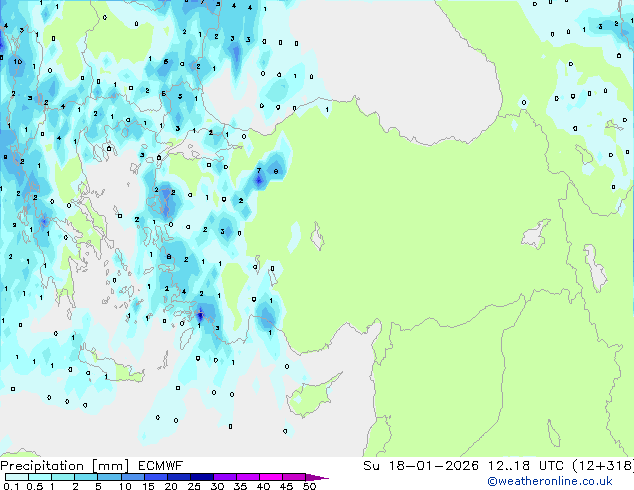Click the '10' precipitation value on the map
Screen dimensions: 634x490
coord(17,62)
